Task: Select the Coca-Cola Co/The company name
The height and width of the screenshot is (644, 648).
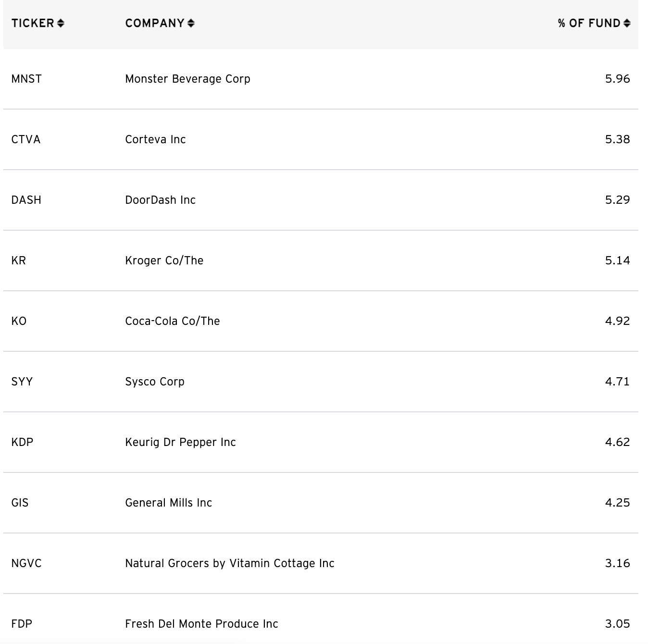Action: pos(172,321)
